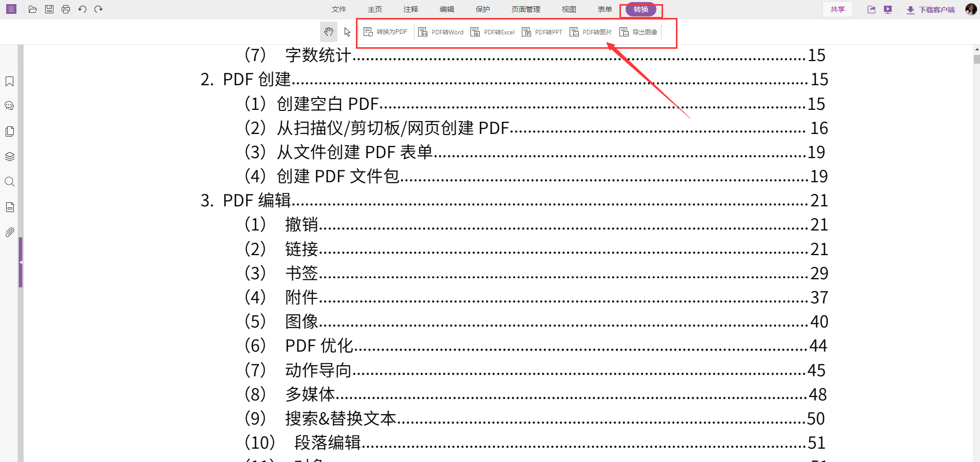This screenshot has width=980, height=462.
Task: Open the 导出图像 export tool
Action: click(x=638, y=32)
